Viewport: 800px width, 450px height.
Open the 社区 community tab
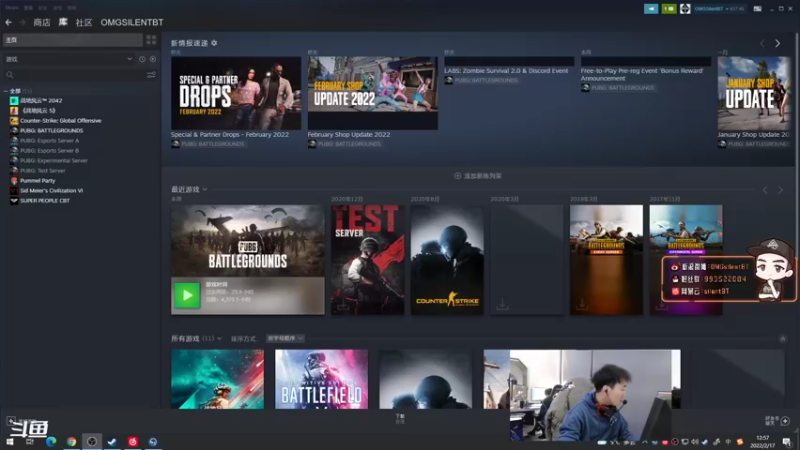coord(84,22)
